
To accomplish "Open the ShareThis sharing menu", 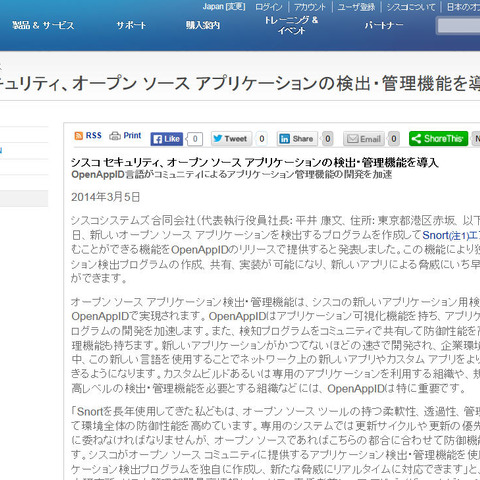I will 438,139.
